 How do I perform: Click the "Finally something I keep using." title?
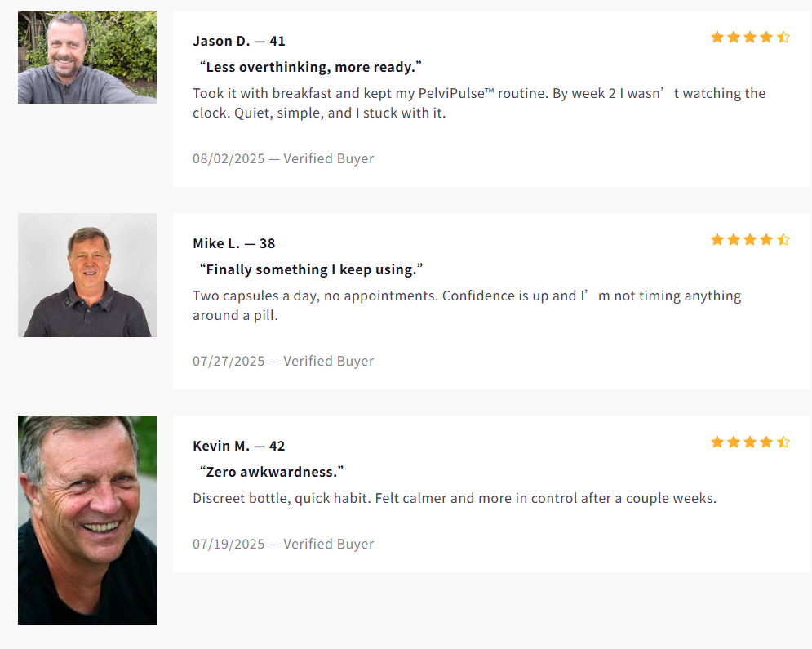312,269
